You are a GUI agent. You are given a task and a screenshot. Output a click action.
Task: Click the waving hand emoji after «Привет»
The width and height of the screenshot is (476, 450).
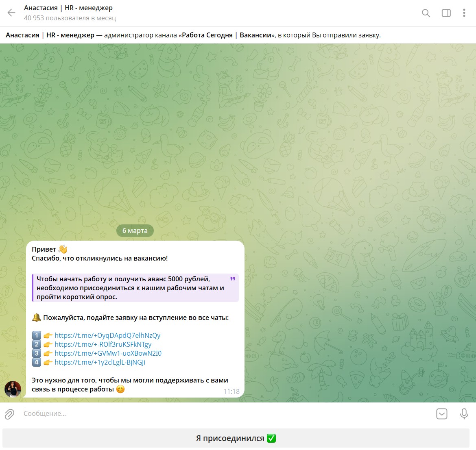[63, 249]
